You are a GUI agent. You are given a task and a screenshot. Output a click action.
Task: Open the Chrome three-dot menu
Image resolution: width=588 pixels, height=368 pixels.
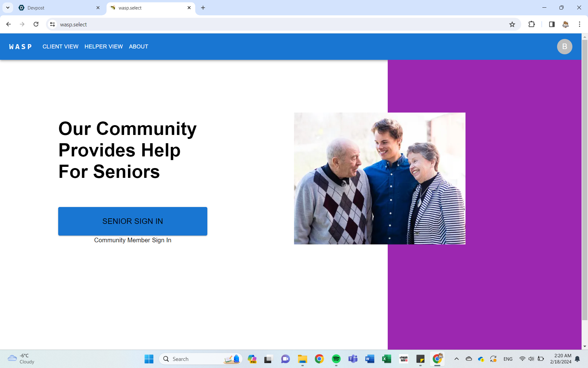pos(579,25)
